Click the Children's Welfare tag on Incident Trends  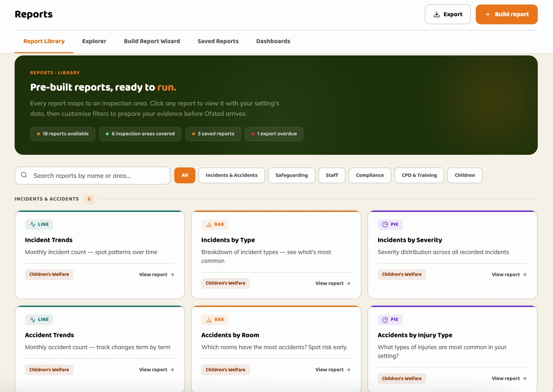[49, 274]
